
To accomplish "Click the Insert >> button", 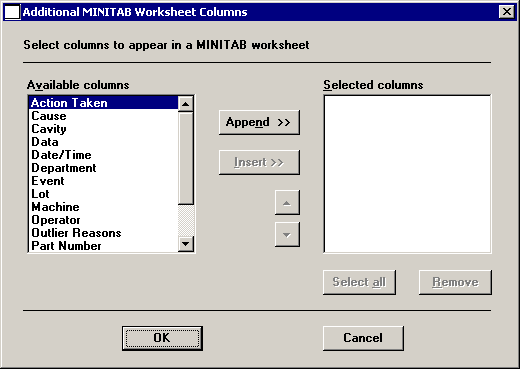I will tap(259, 162).
